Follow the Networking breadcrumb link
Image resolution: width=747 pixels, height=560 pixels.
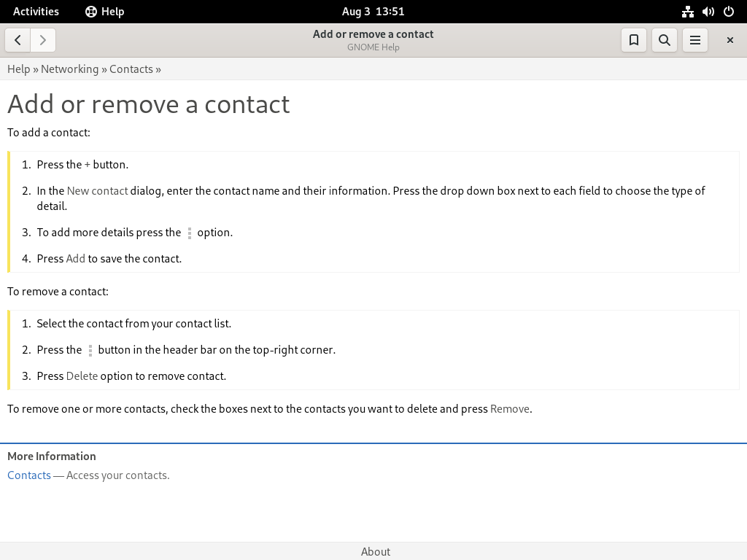[x=69, y=69]
